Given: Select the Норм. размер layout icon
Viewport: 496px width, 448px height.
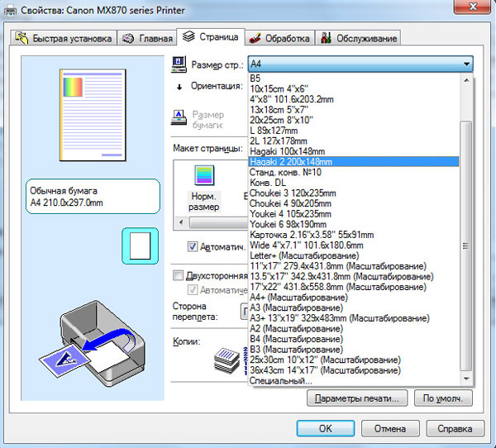Looking at the screenshot, I should click(x=204, y=188).
